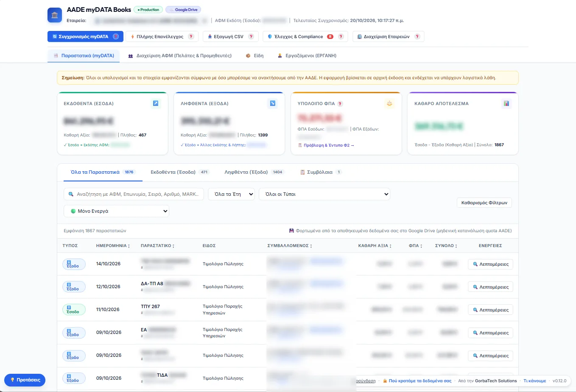Click Καθαρισμός Φίλτρων button

click(484, 203)
